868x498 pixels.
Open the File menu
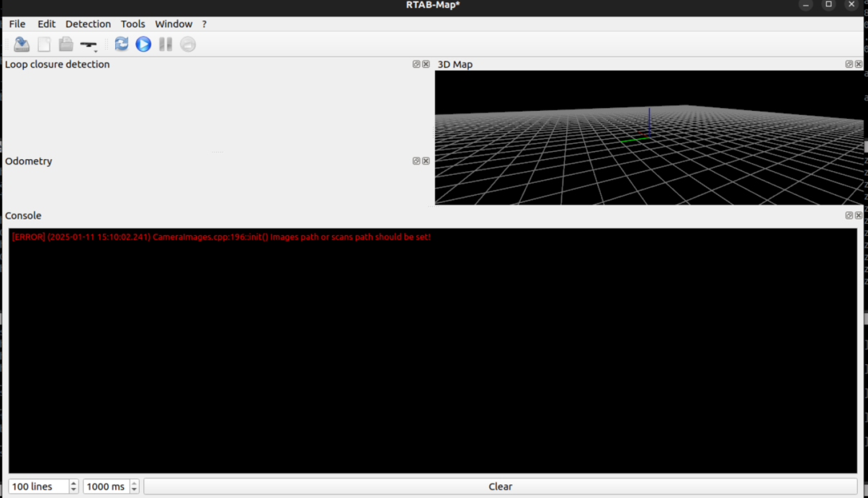pos(17,24)
